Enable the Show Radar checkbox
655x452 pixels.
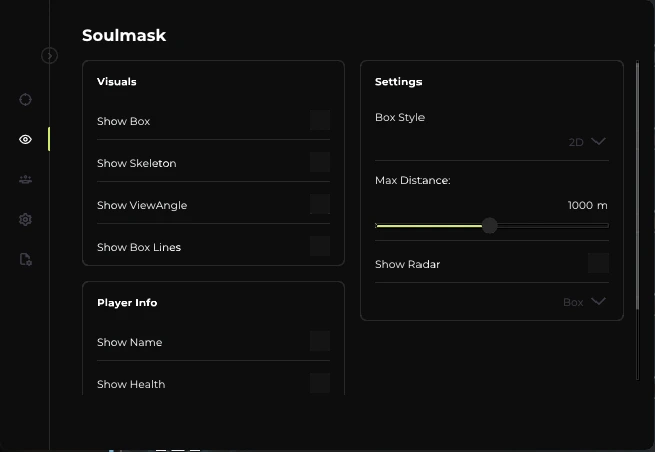[x=598, y=263]
